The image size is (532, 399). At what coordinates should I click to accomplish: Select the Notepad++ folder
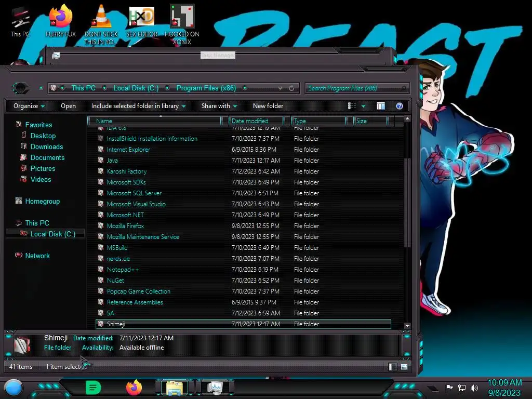click(x=123, y=270)
